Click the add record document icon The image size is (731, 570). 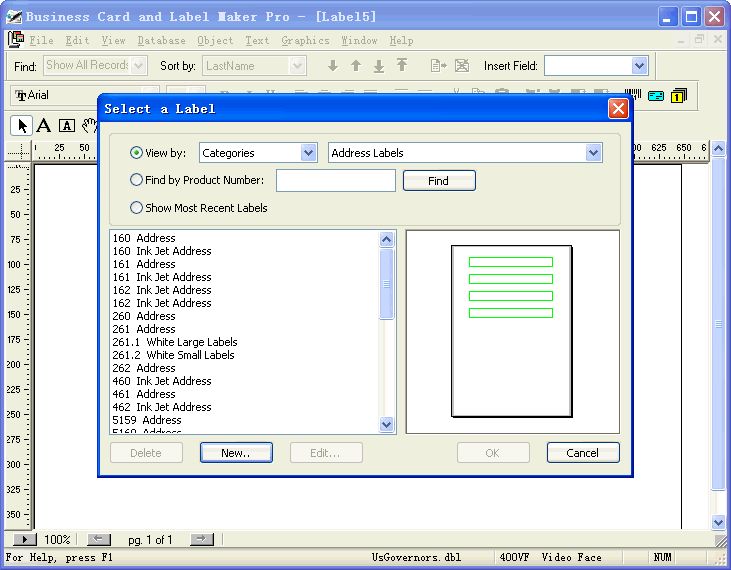point(438,66)
